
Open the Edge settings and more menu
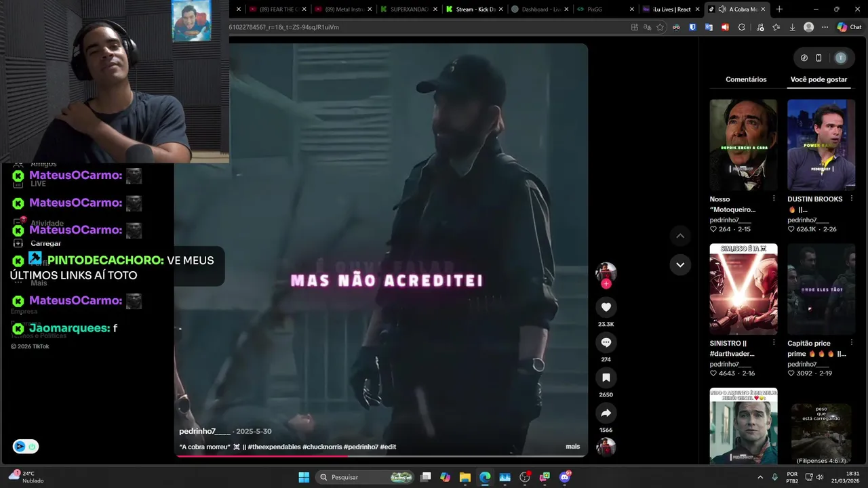825,27
